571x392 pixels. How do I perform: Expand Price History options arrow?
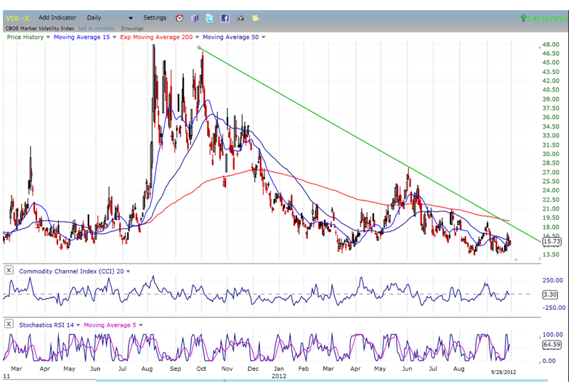click(x=48, y=37)
